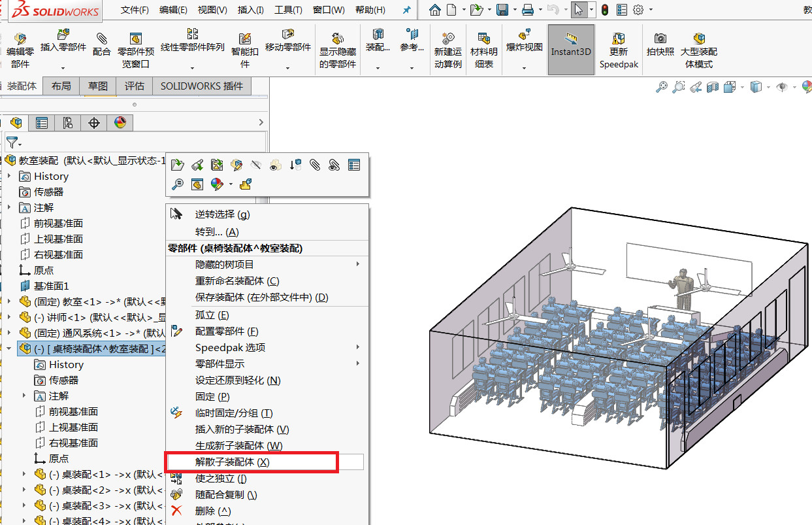Screen dimensions: 812x525
Task: Open dropdown arrow under 插入零部件
Action: (x=63, y=67)
